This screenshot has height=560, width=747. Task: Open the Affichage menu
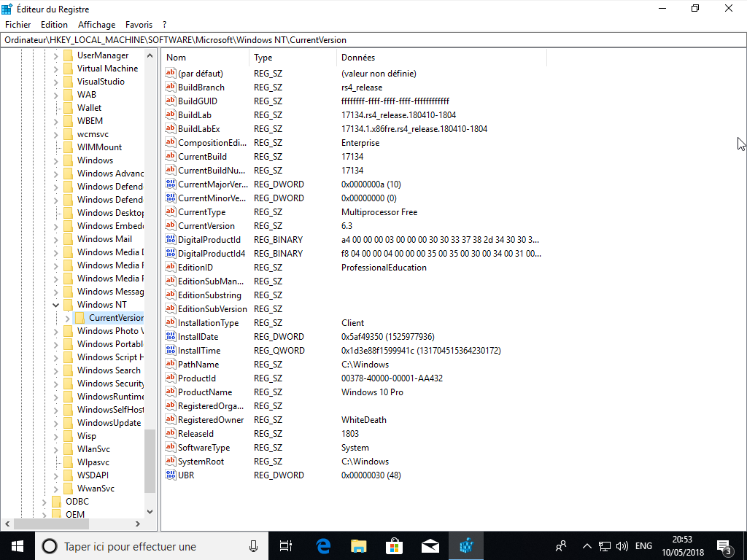(97, 25)
